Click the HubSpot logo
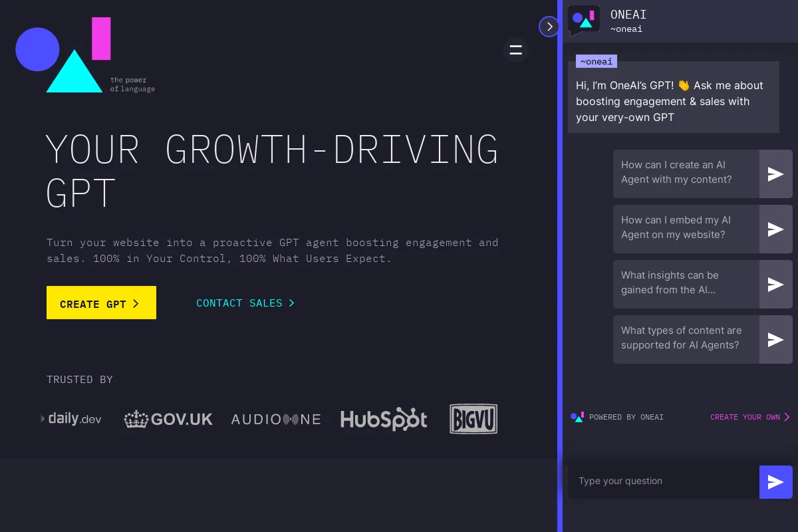This screenshot has height=532, width=798. (x=384, y=419)
